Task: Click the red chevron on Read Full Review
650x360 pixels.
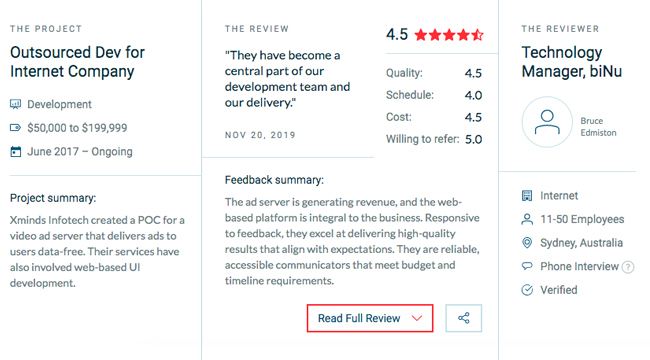Action: 417,318
